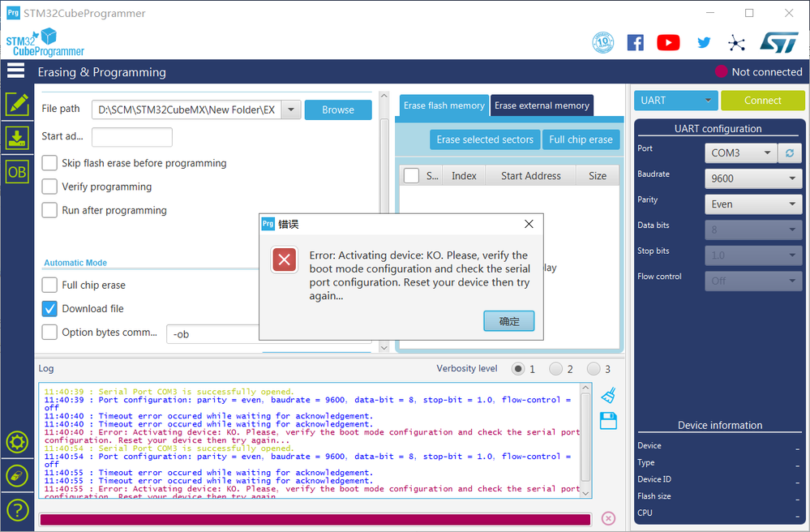Open the Stop bits dropdown

[x=753, y=255]
